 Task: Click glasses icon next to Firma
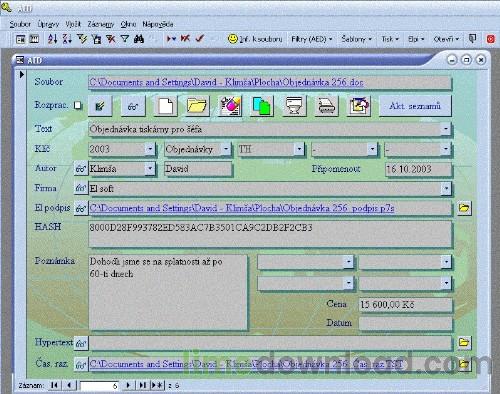[x=81, y=189]
